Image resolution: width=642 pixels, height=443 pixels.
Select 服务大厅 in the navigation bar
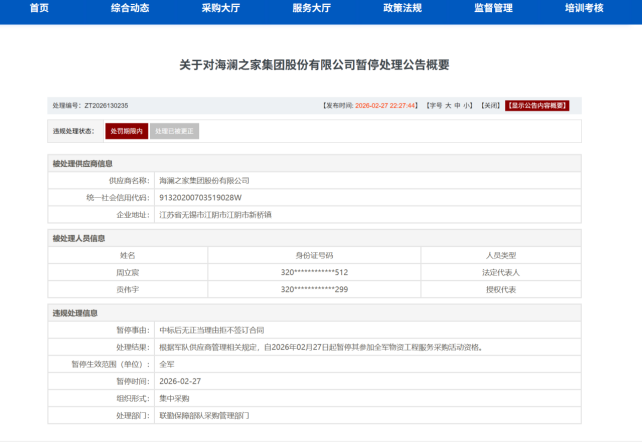312,8
